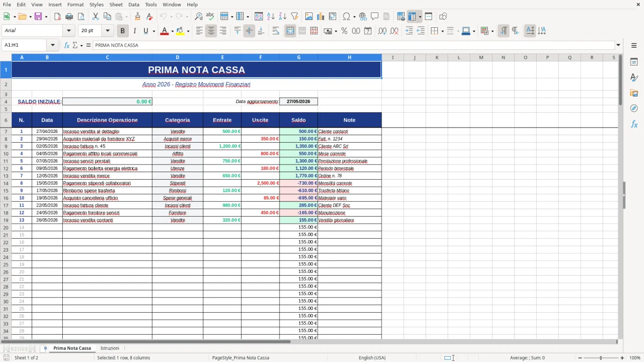This screenshot has height=362, width=644.
Task: Click the Merge and Center Cells icon
Action: pos(290,31)
